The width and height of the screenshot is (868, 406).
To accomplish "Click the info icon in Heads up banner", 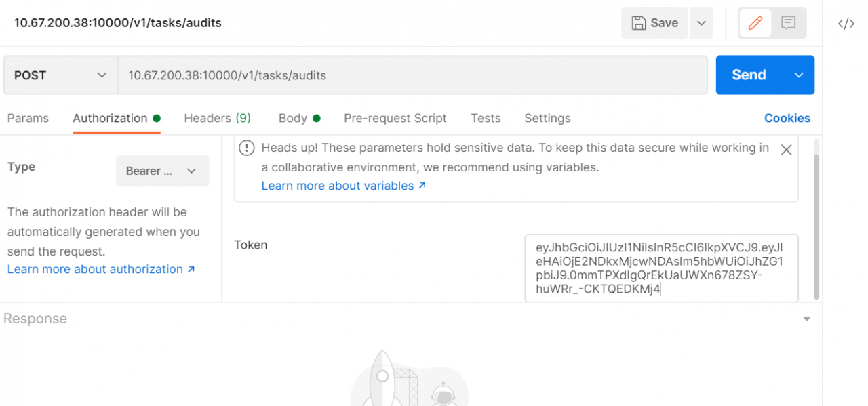I will point(248,148).
